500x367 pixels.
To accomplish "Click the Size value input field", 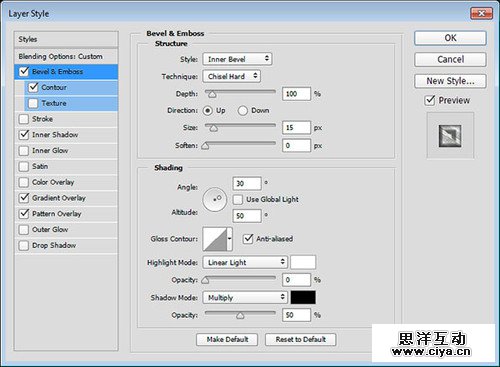I will click(296, 128).
